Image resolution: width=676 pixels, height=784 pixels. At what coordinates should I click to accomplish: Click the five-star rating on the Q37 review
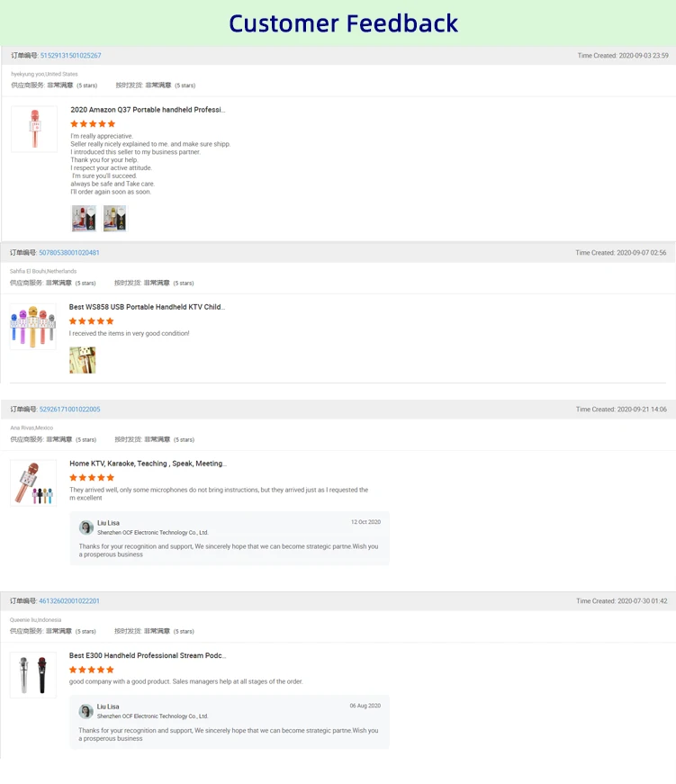[93, 124]
